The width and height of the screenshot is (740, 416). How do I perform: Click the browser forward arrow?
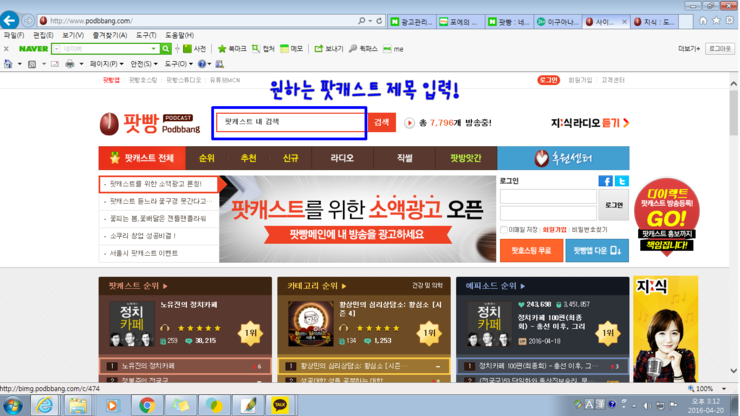coord(28,21)
